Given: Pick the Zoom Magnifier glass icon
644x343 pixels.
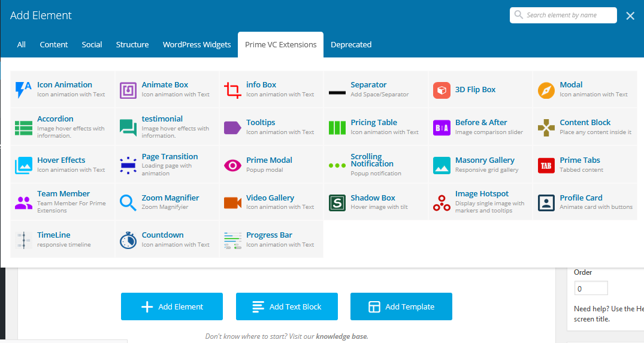Looking at the screenshot, I should click(128, 203).
